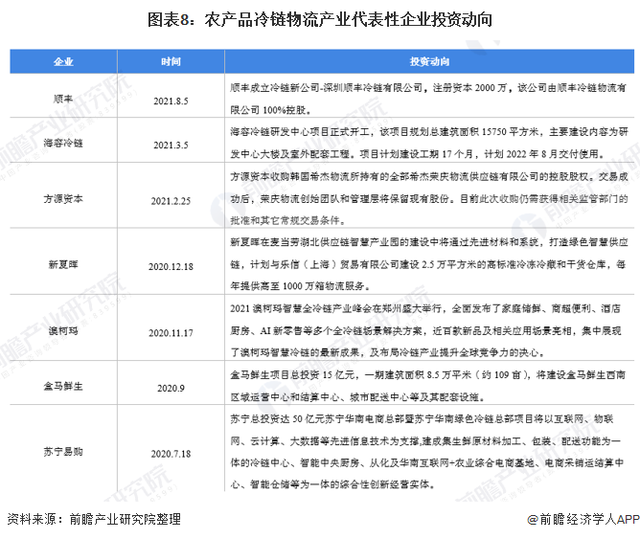
Task: Select the 时间 column header
Action: tap(171, 62)
